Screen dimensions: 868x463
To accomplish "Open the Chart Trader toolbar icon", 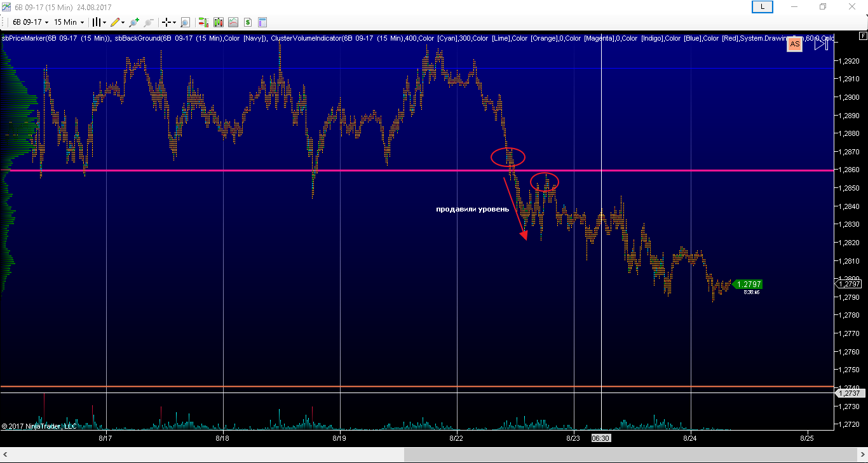I will pos(203,22).
